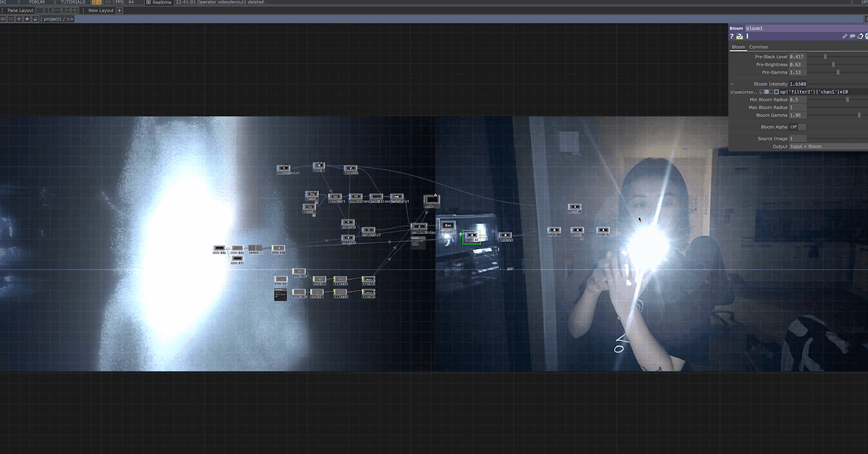Choose the single pane layout icon

39,11
